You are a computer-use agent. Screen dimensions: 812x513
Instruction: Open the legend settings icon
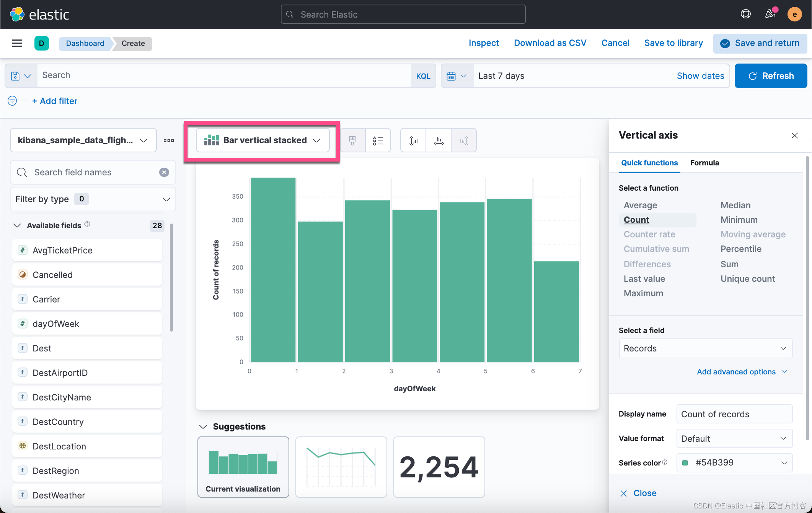(x=378, y=141)
